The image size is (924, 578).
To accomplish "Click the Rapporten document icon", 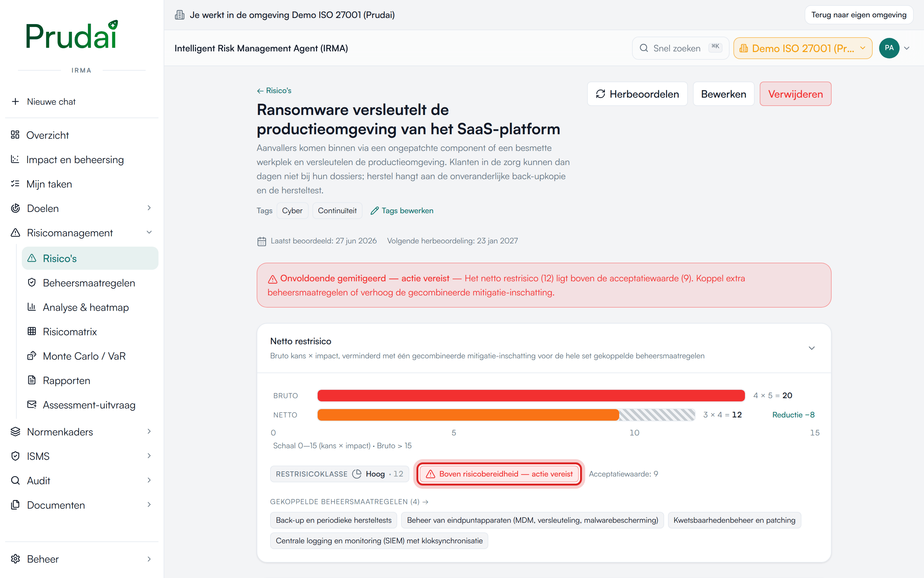I will [32, 380].
